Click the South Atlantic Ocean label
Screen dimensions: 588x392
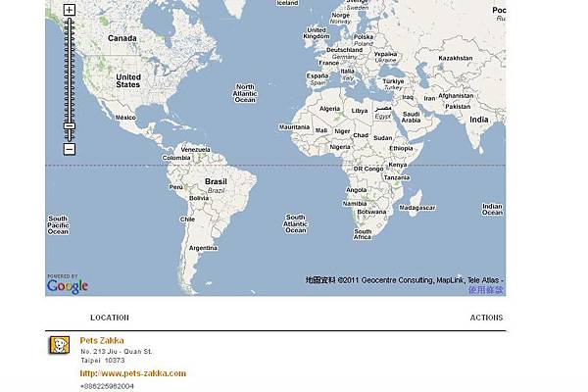[x=296, y=223]
